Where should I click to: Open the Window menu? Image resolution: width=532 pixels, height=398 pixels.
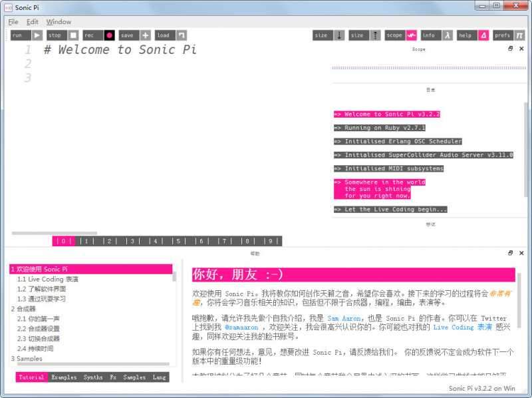[x=59, y=21]
